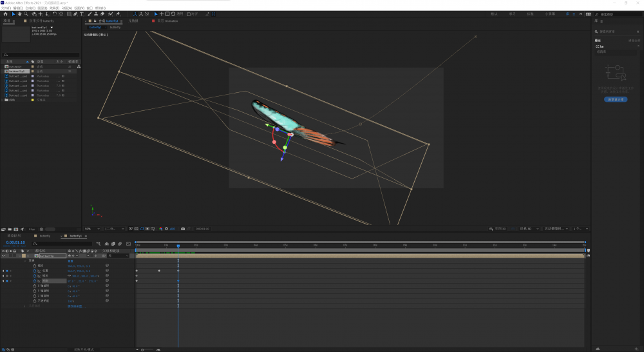The width and height of the screenshot is (644, 352).
Task: Toggle Orientation property stopwatch
Action: click(x=35, y=281)
